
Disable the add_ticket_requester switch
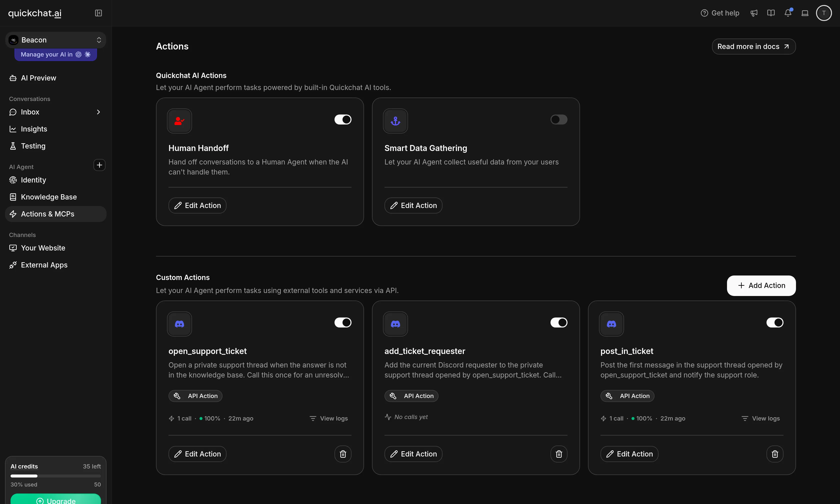coord(559,323)
